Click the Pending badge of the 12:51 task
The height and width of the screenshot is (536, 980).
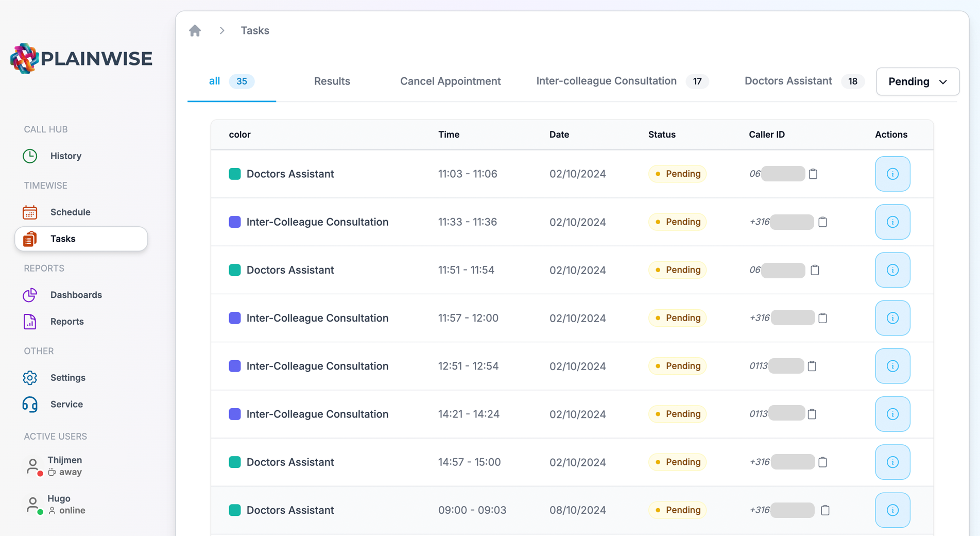coord(677,366)
